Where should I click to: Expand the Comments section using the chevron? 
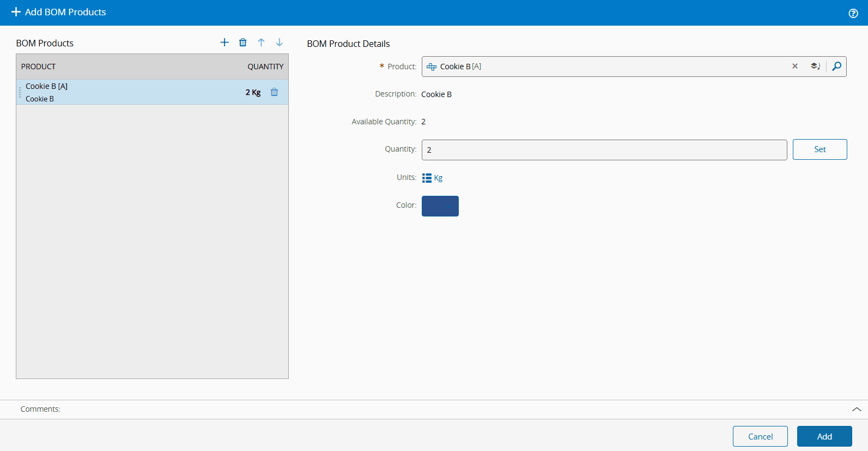pyautogui.click(x=857, y=410)
